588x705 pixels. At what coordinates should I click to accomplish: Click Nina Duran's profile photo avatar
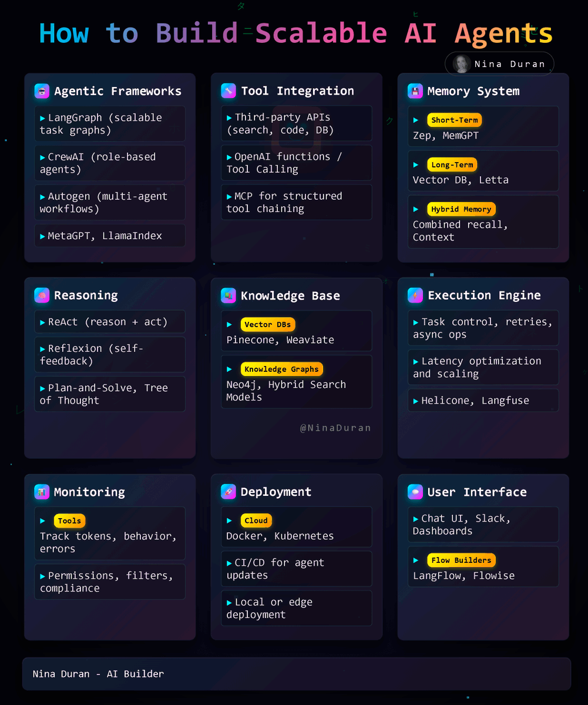click(462, 64)
